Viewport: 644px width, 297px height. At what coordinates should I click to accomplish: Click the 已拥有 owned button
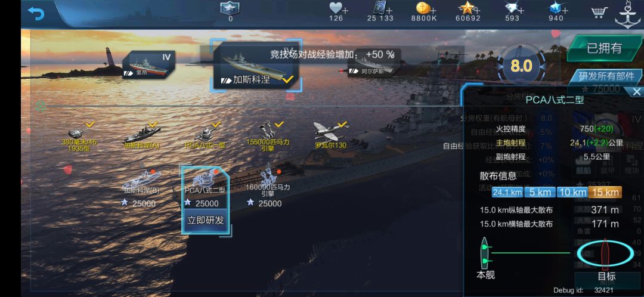pyautogui.click(x=604, y=48)
